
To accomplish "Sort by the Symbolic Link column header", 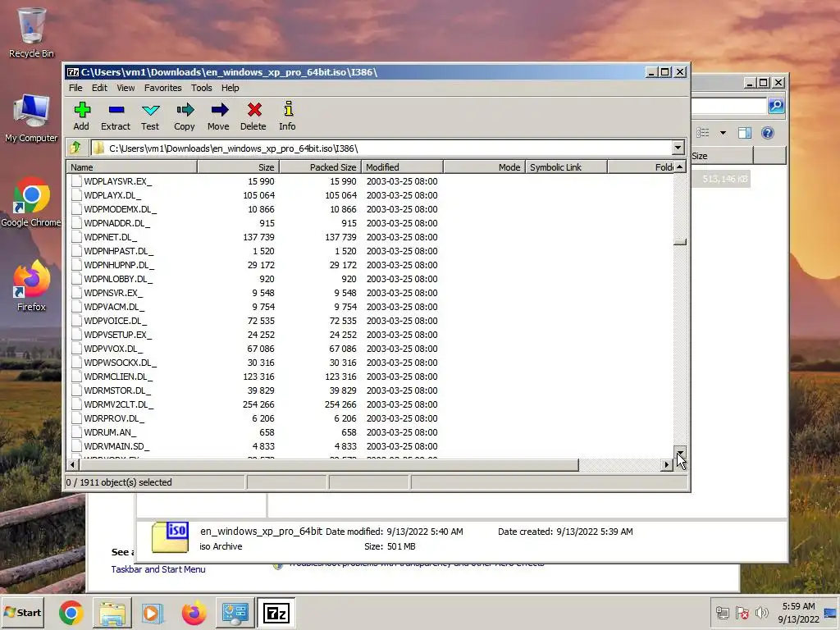I will coord(566,167).
